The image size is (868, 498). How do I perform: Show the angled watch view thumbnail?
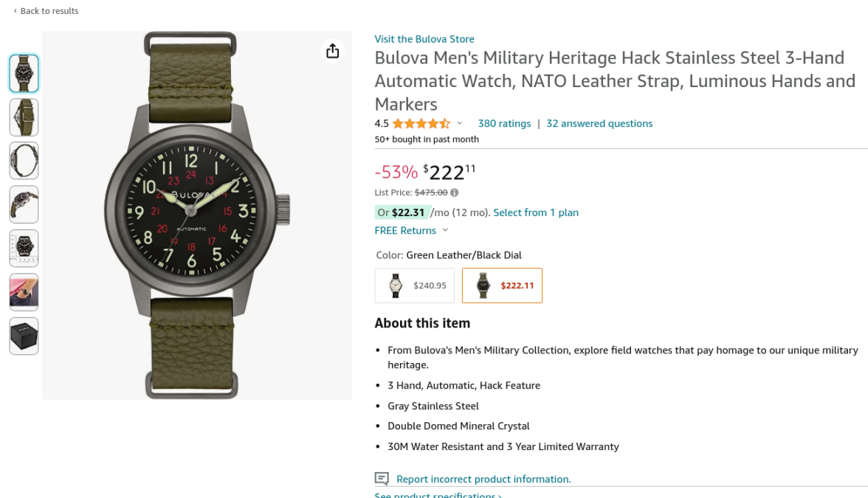click(x=24, y=204)
